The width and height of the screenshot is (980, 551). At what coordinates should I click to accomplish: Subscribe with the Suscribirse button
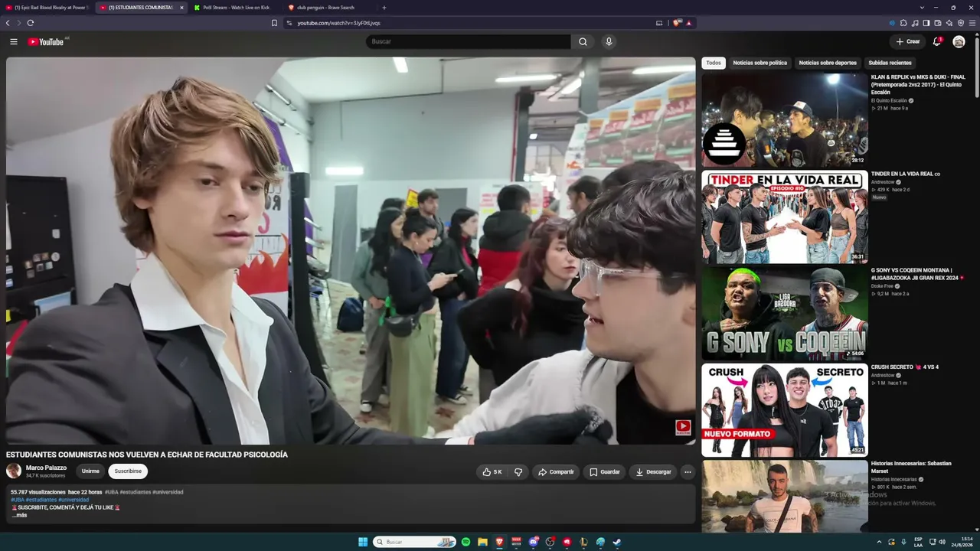pyautogui.click(x=128, y=471)
